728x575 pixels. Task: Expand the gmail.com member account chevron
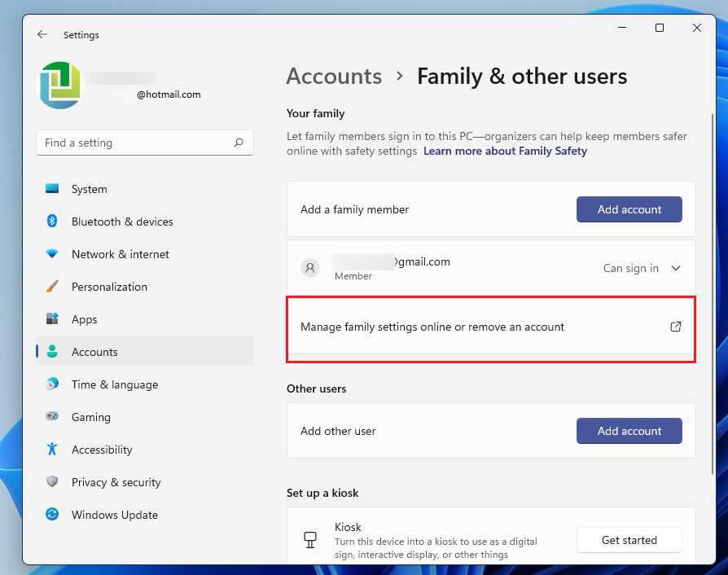(676, 268)
